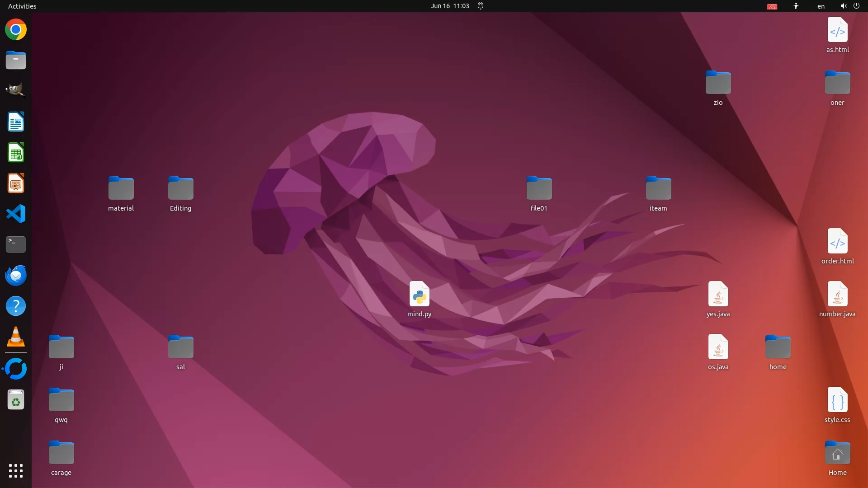Click Activities in top bar
The image size is (868, 488).
[22, 6]
